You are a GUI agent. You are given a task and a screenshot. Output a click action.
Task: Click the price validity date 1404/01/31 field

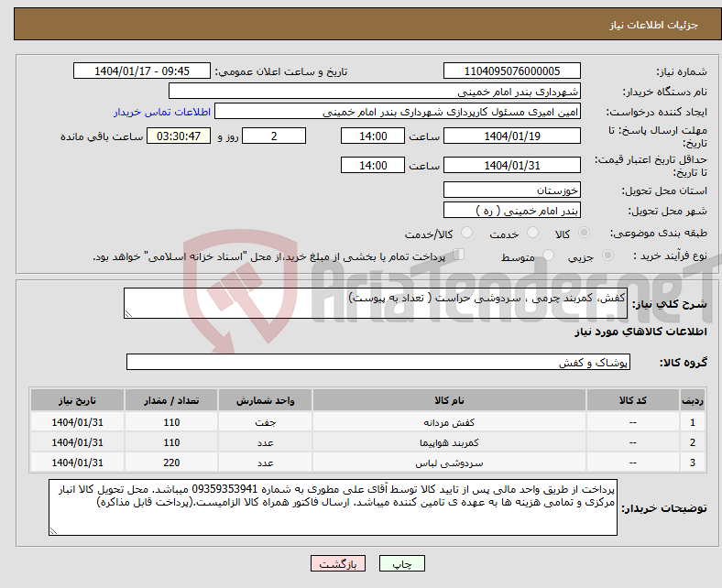(x=511, y=165)
